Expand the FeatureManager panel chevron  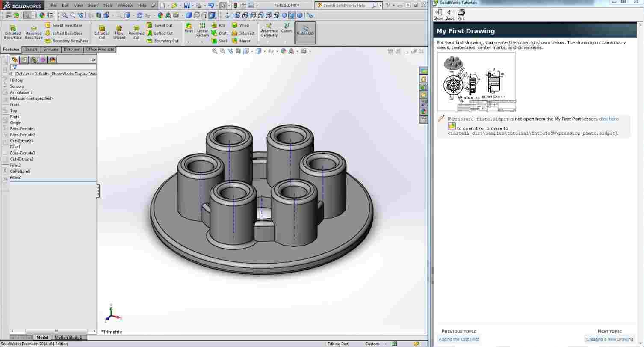point(93,60)
